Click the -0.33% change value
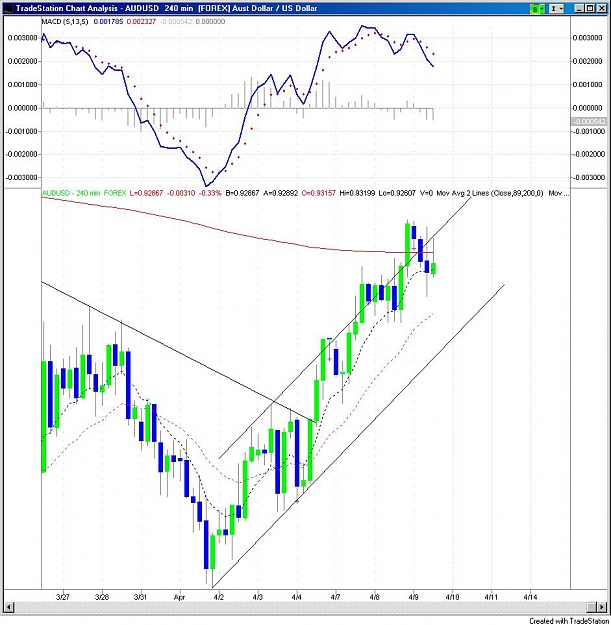This screenshot has width=611, height=625. tap(210, 193)
